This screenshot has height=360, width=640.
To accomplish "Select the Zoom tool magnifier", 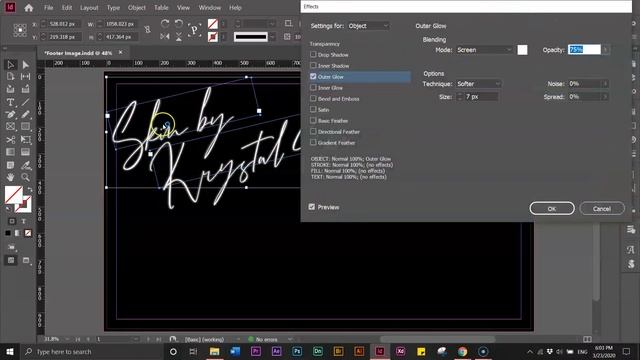I will [x=26, y=177].
